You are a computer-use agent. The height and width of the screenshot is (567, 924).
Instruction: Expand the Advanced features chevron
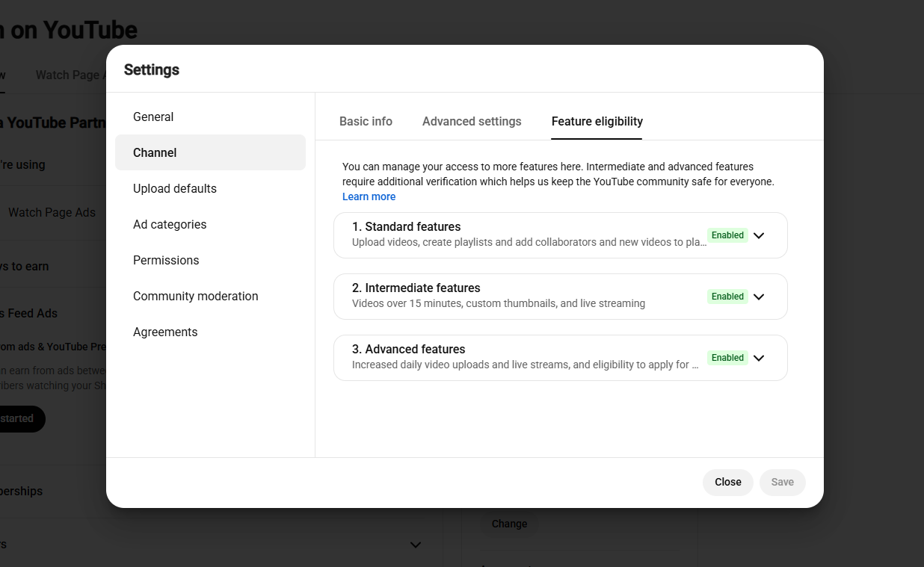click(x=759, y=358)
